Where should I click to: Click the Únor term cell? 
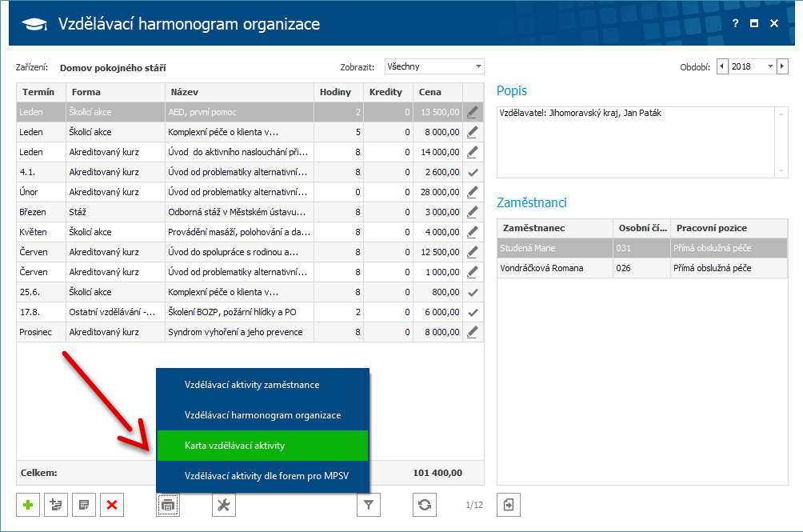click(x=41, y=192)
